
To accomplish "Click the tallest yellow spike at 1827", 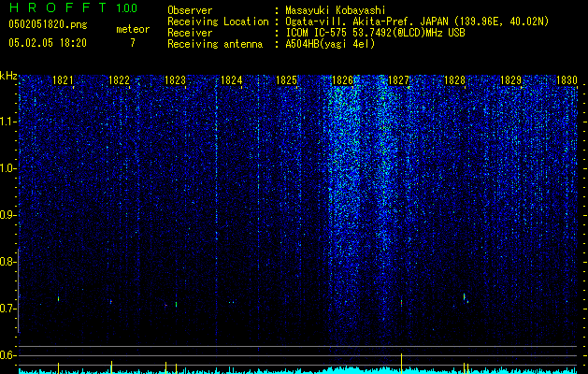I will tap(401, 363).
